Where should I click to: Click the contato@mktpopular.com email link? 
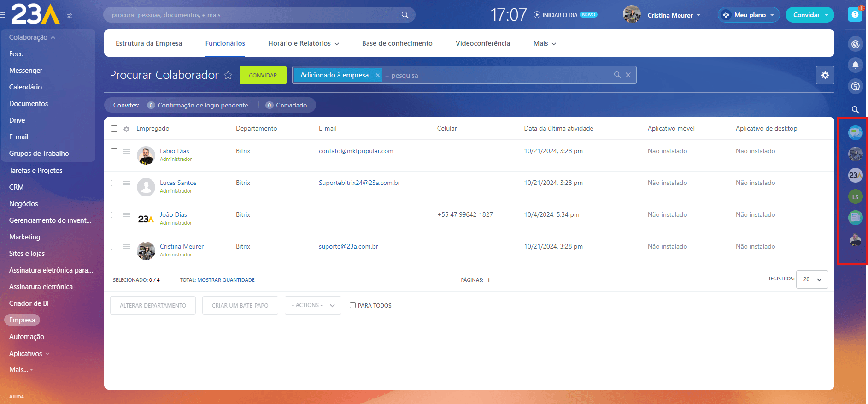[356, 151]
